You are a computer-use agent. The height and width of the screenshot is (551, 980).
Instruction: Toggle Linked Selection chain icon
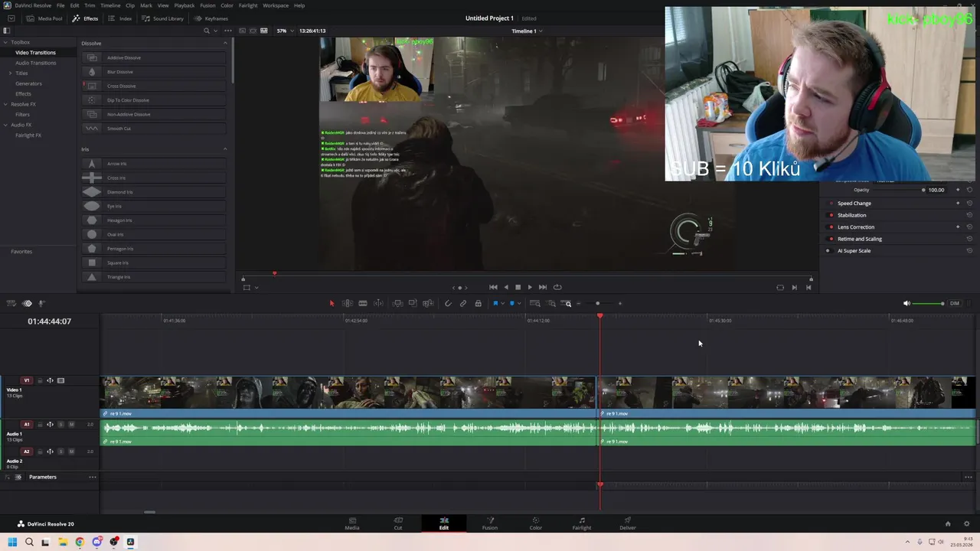pyautogui.click(x=463, y=303)
